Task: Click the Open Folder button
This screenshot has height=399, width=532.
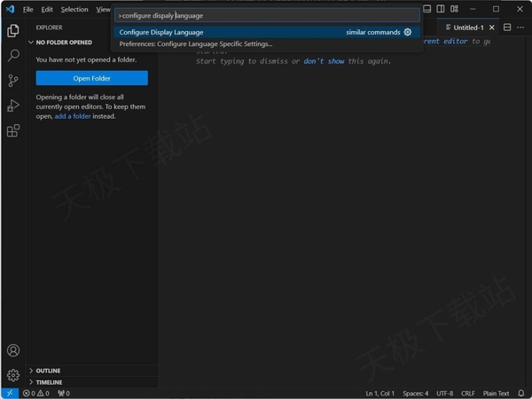Action: pyautogui.click(x=91, y=78)
